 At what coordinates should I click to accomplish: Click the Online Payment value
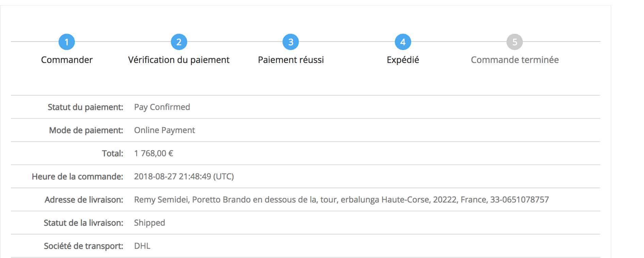164,130
